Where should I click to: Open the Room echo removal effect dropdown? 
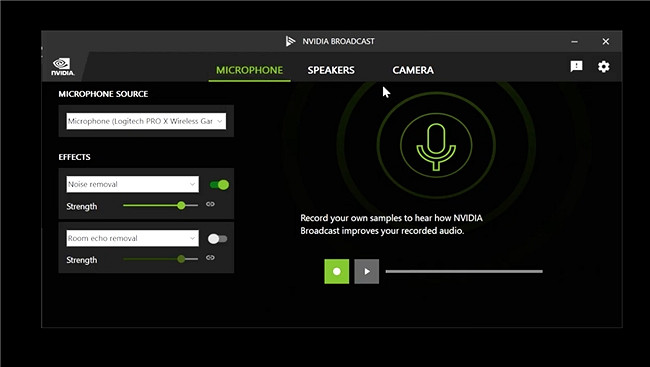133,238
